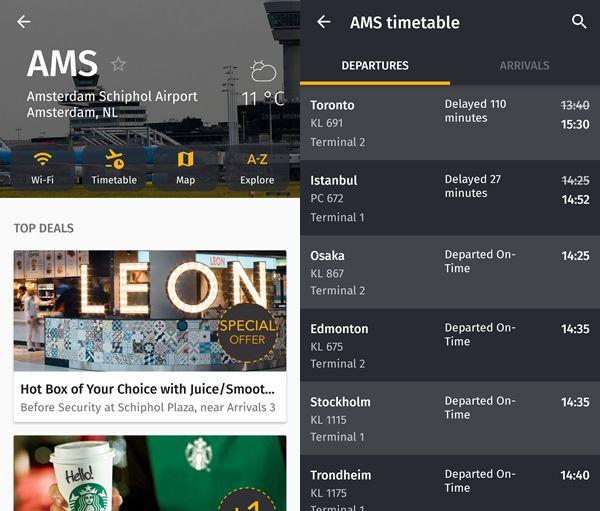
Task: Open the Toronto KL 691 flight row
Action: (450, 122)
